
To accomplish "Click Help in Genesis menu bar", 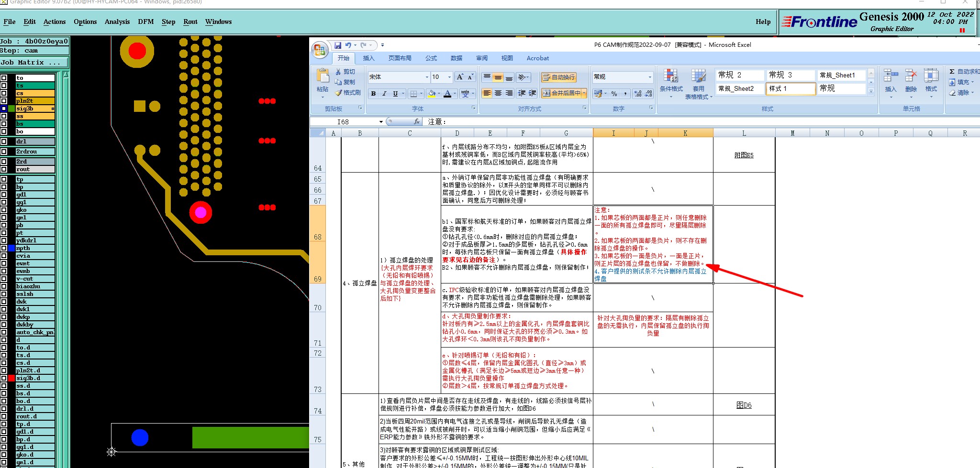I will pos(763,22).
